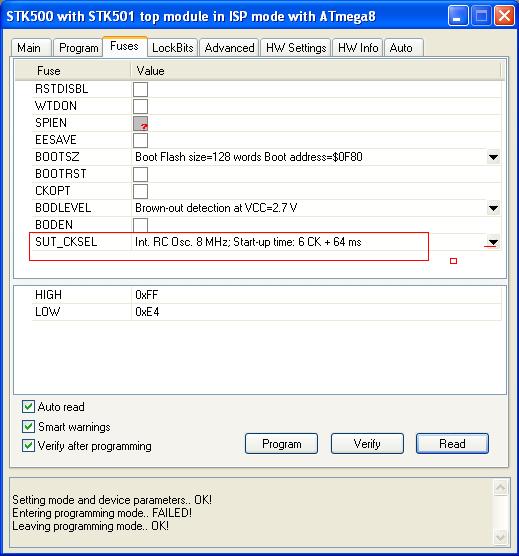Go to the Advanced tab
The height and width of the screenshot is (556, 519).
point(229,48)
